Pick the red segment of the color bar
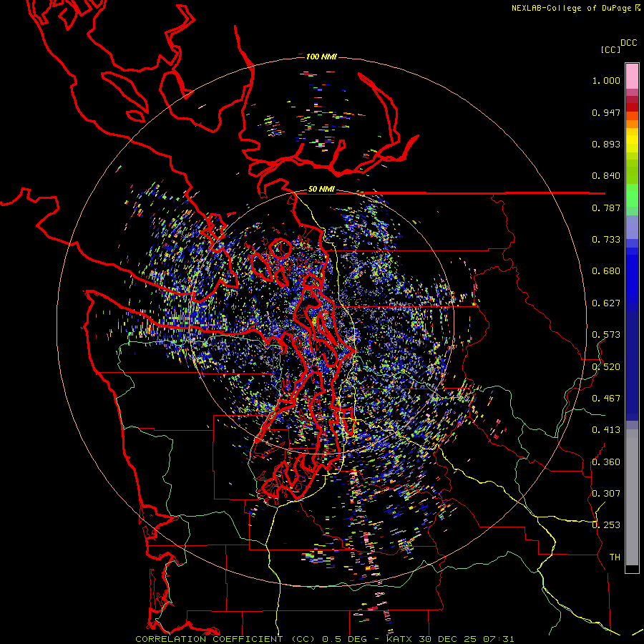The width and height of the screenshot is (644, 644). pyautogui.click(x=632, y=107)
